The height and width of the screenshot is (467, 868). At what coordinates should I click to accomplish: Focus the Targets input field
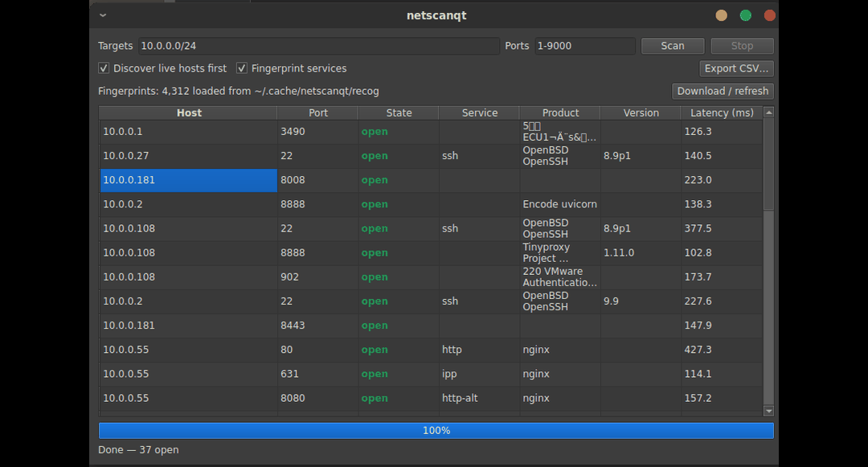(x=319, y=46)
